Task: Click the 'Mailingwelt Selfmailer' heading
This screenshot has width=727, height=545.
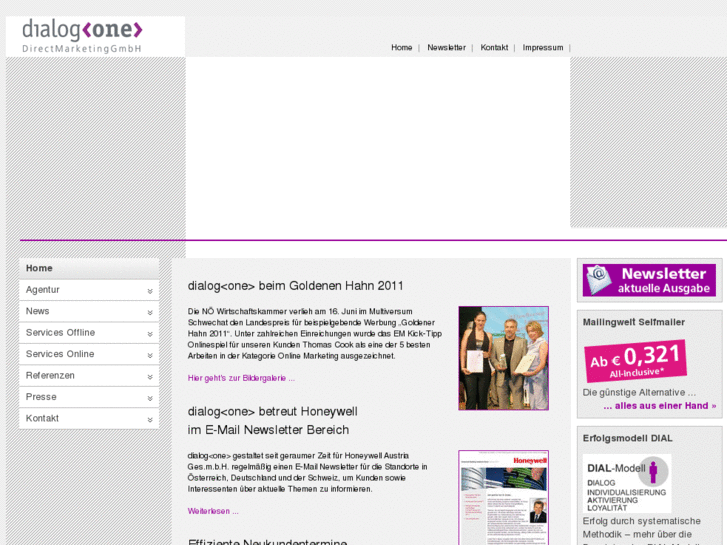Action: pyautogui.click(x=634, y=322)
